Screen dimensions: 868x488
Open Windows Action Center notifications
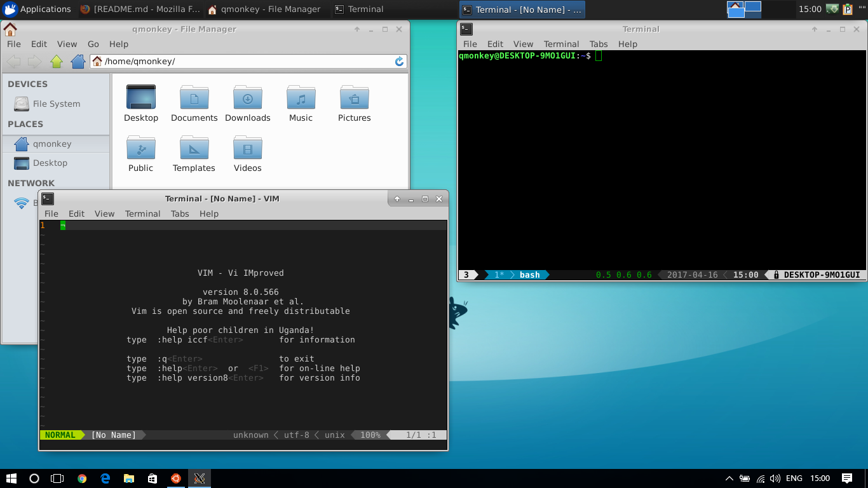tap(847, 478)
